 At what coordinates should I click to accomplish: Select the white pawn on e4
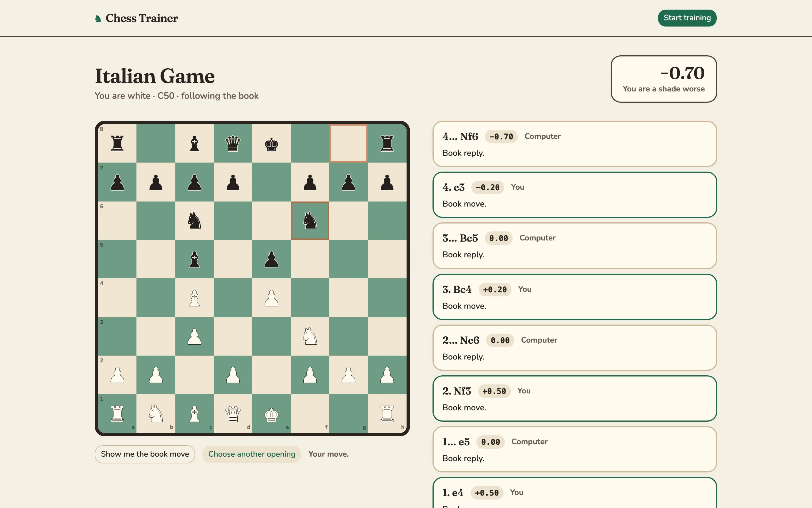coord(271,298)
